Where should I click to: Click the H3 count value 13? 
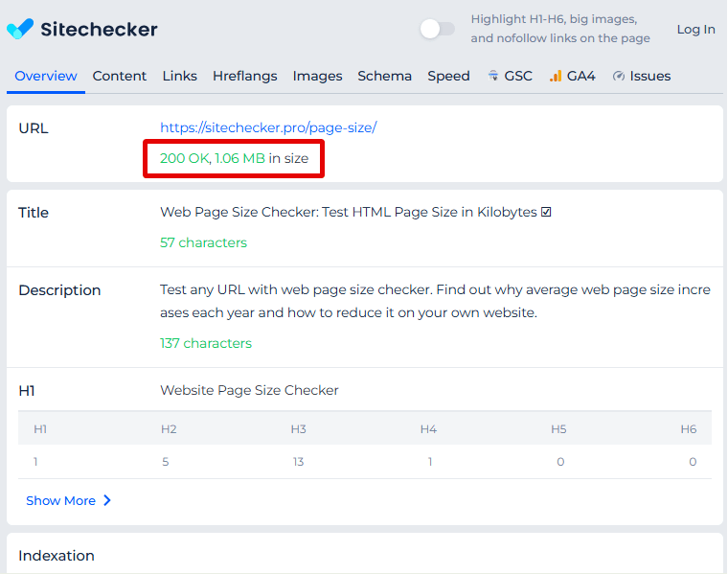(x=298, y=462)
